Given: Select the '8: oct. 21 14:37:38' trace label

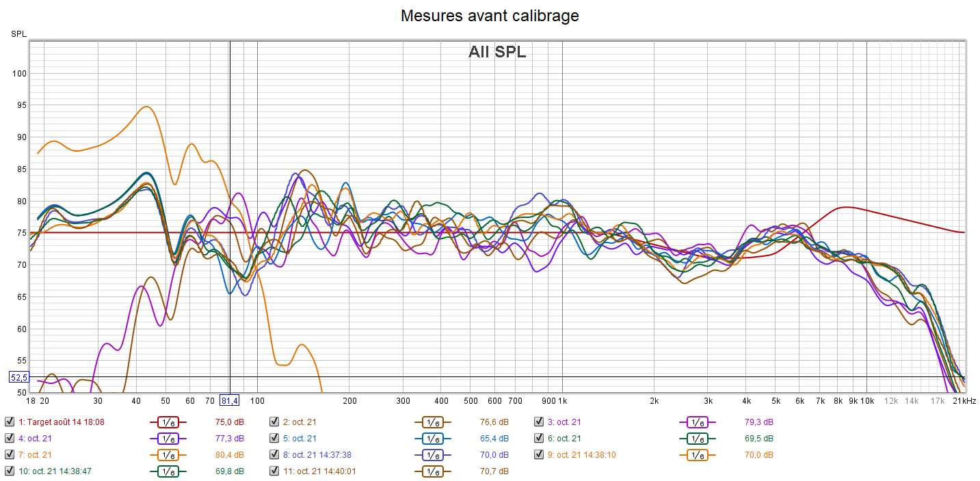Looking at the screenshot, I should pos(321,455).
